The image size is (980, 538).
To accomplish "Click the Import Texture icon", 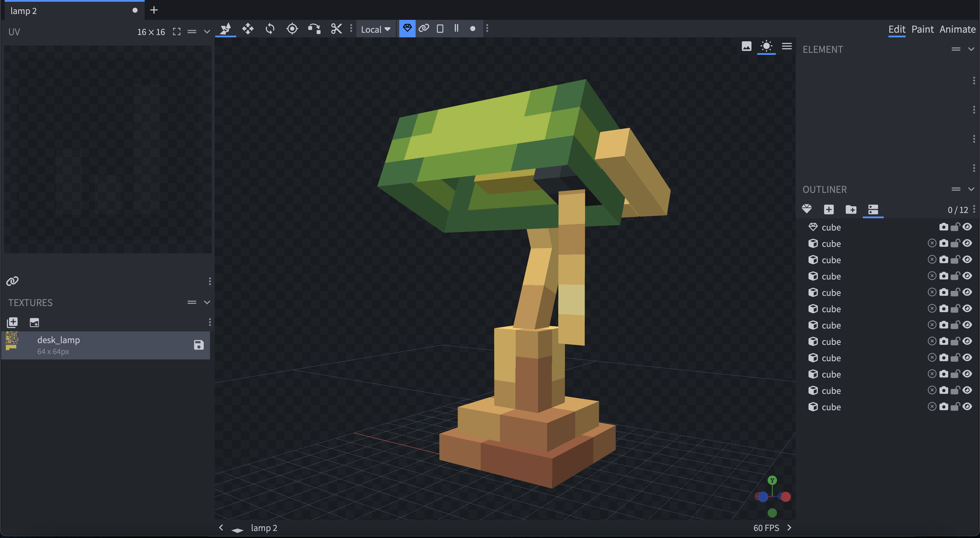I will [x=12, y=323].
